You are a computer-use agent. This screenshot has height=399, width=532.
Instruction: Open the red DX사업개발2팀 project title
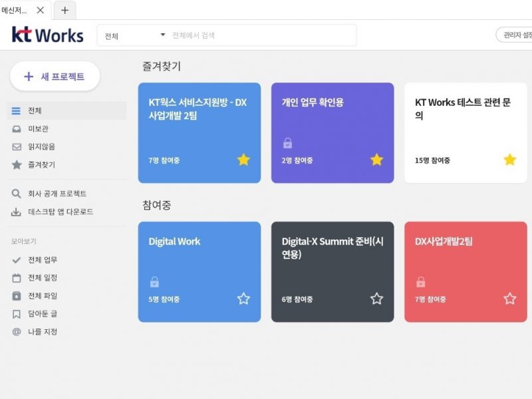(x=444, y=241)
